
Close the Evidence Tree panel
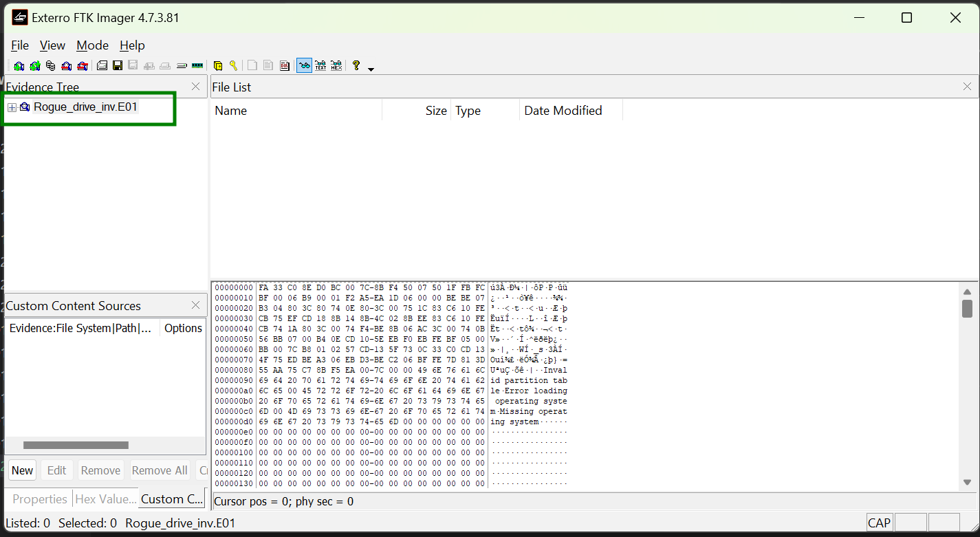195,87
